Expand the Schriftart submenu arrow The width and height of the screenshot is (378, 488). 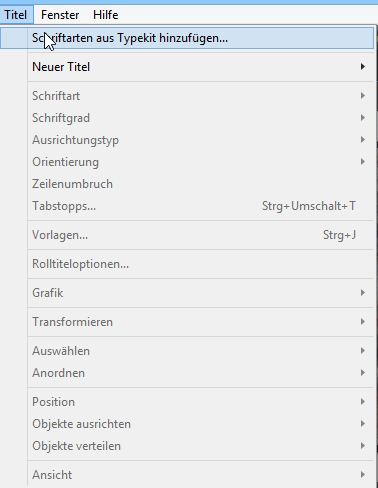(363, 96)
